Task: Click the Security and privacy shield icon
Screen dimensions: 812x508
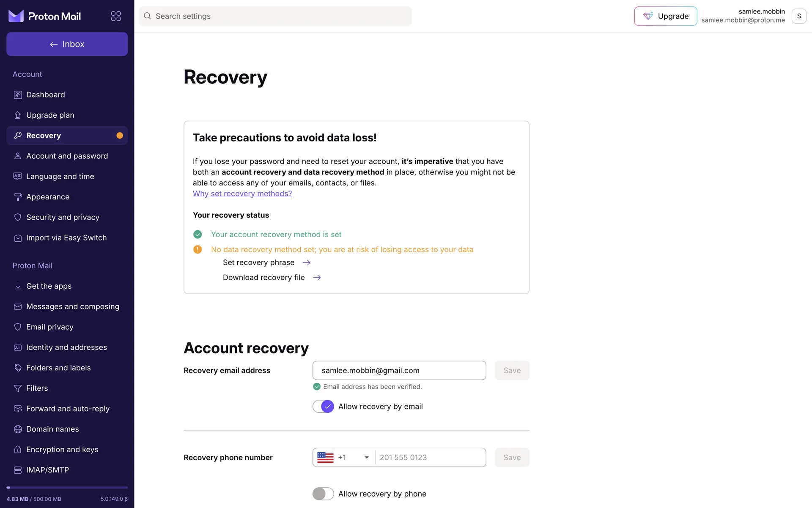Action: click(x=18, y=217)
